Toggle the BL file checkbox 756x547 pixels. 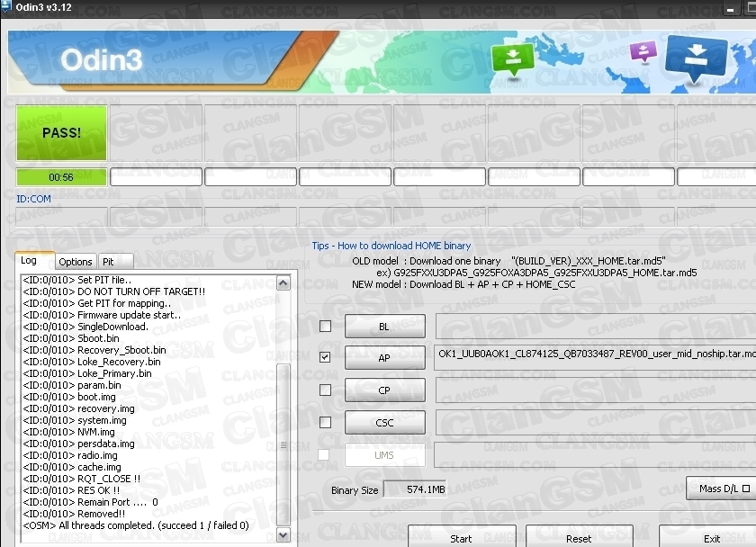click(326, 327)
